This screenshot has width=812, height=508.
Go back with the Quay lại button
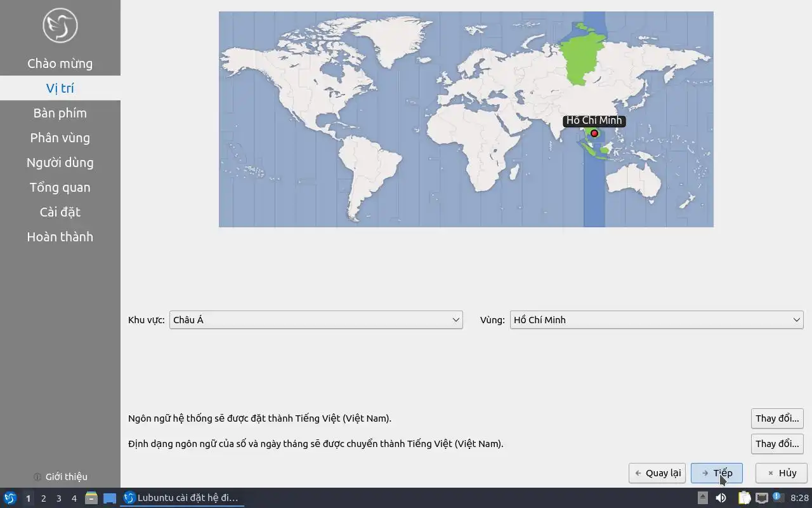click(657, 473)
